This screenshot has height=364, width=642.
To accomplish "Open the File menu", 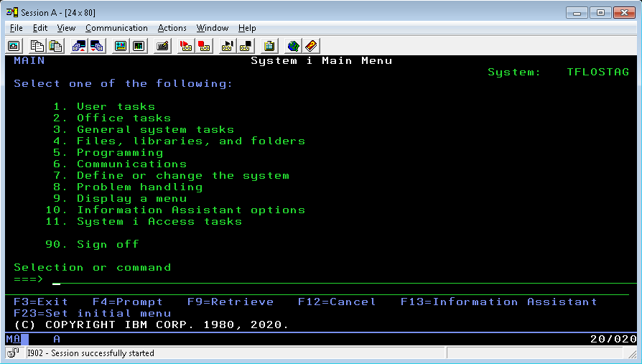I will (x=17, y=28).
